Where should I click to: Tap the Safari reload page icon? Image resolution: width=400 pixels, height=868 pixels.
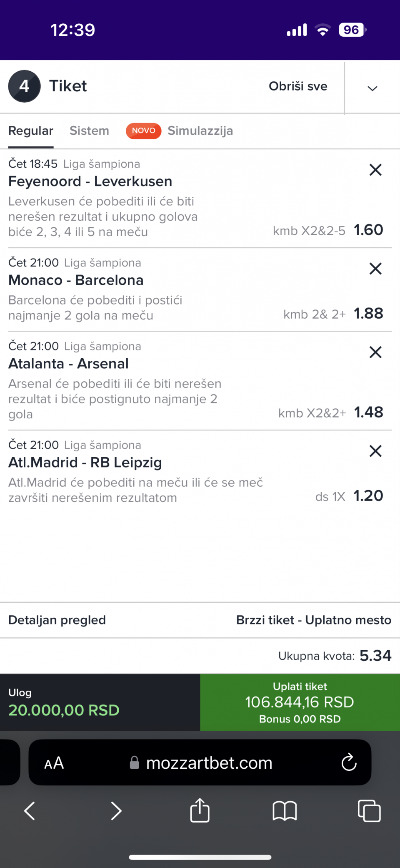(x=349, y=763)
